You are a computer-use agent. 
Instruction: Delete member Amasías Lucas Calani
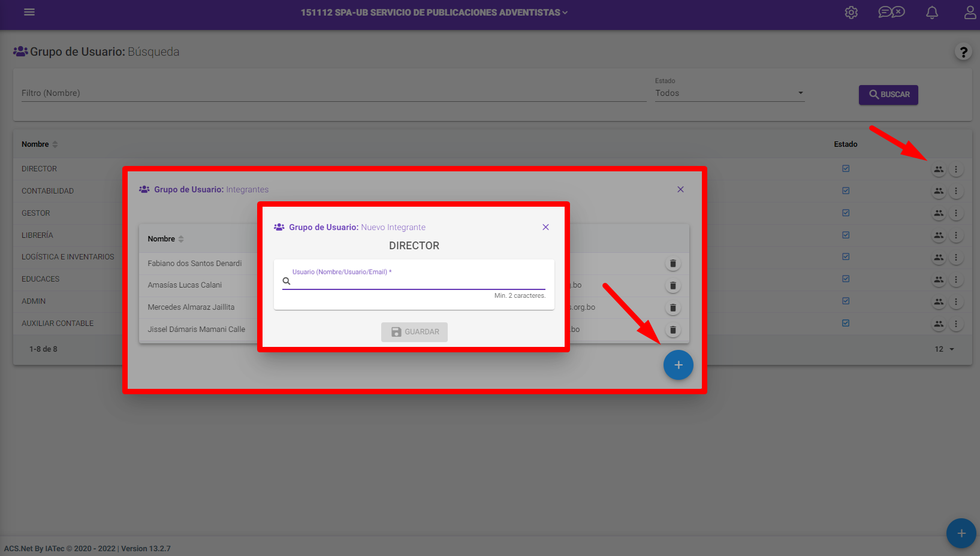pyautogui.click(x=673, y=286)
